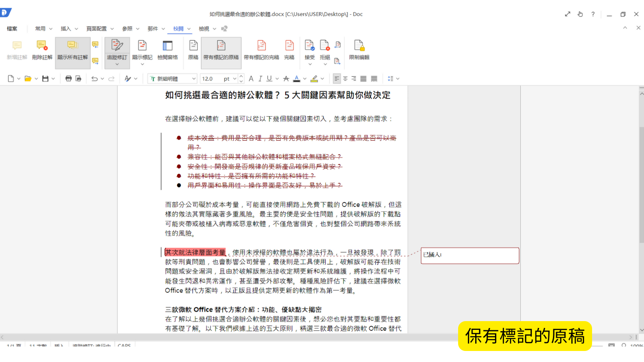Open the font color dropdown arrow
Image resolution: width=644 pixels, height=362 pixels.
pyautogui.click(x=305, y=79)
